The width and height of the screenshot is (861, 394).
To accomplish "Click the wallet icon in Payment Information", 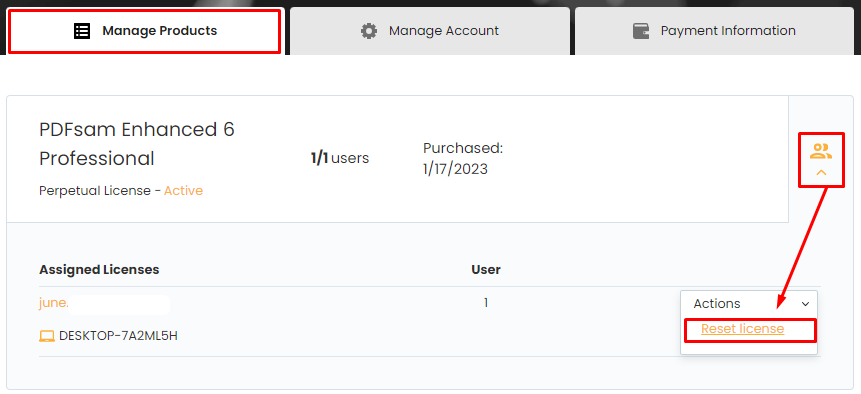I will click(x=641, y=31).
